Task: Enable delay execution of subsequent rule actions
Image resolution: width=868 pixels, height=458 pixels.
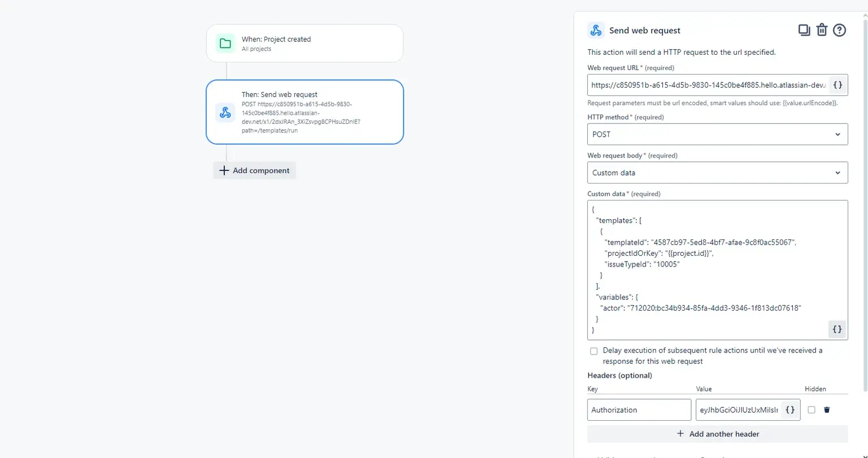Action: [x=593, y=351]
